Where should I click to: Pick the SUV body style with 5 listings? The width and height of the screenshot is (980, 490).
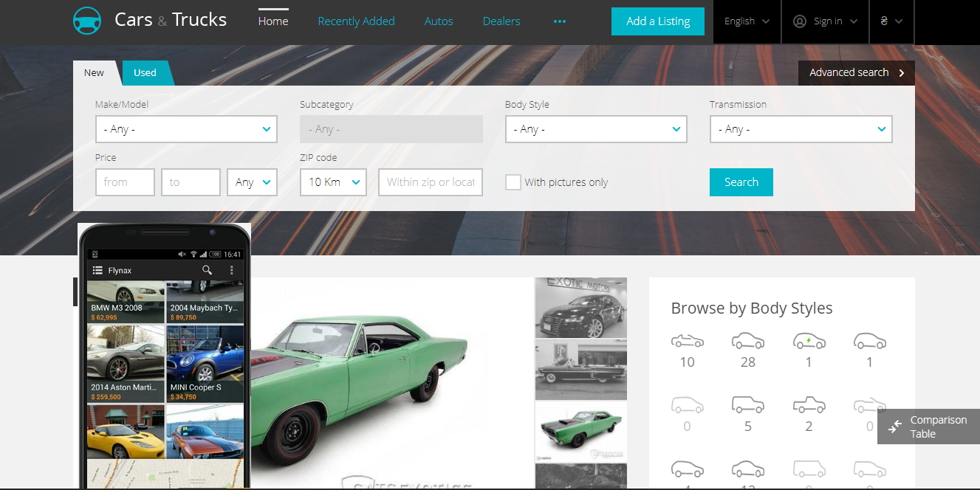click(747, 405)
